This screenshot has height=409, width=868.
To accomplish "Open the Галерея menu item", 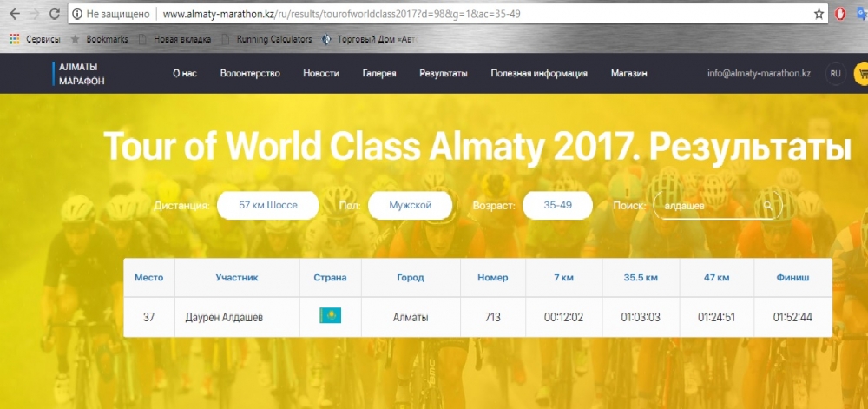I will click(378, 74).
